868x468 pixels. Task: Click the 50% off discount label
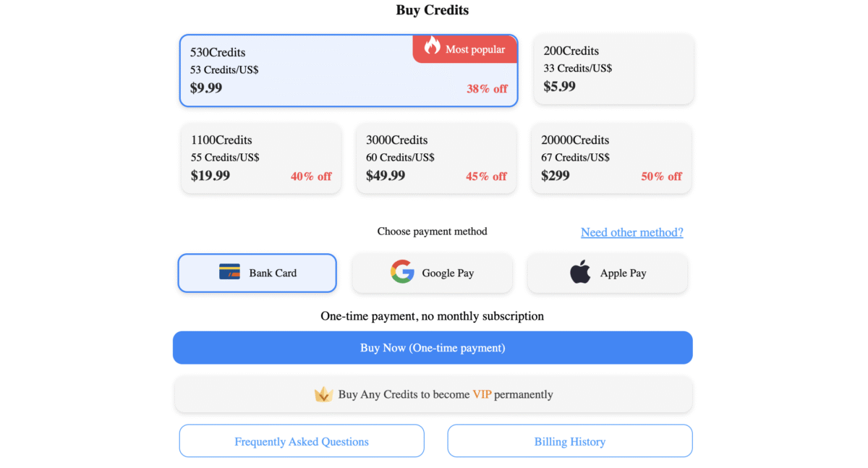click(661, 176)
